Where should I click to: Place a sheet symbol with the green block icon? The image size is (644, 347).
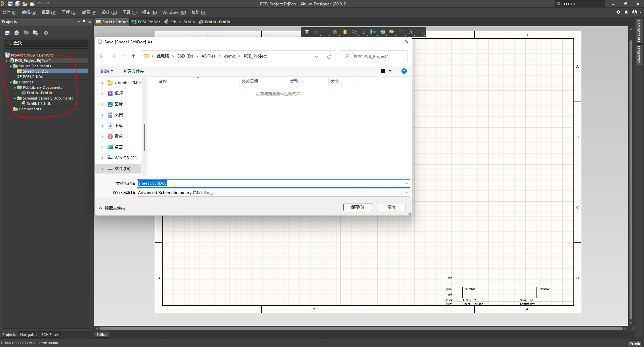click(383, 32)
